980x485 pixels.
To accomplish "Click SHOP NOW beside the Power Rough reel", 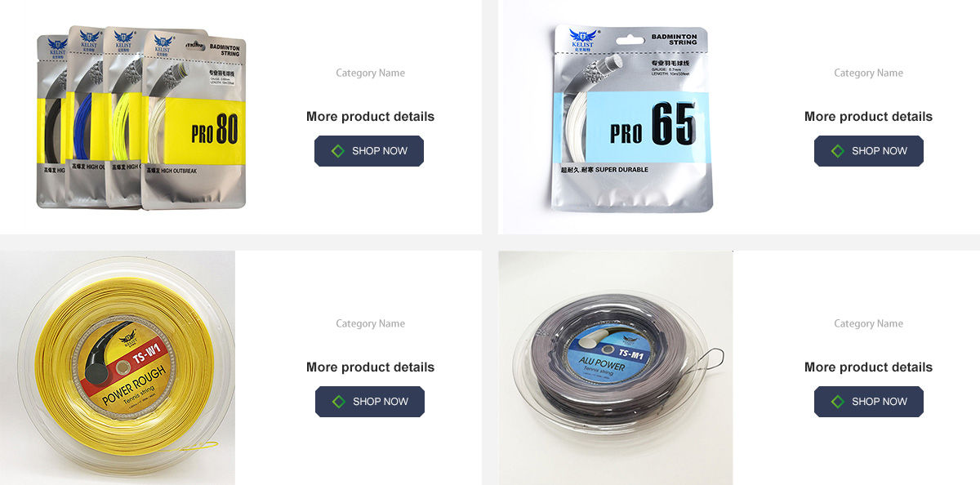I will [x=370, y=402].
